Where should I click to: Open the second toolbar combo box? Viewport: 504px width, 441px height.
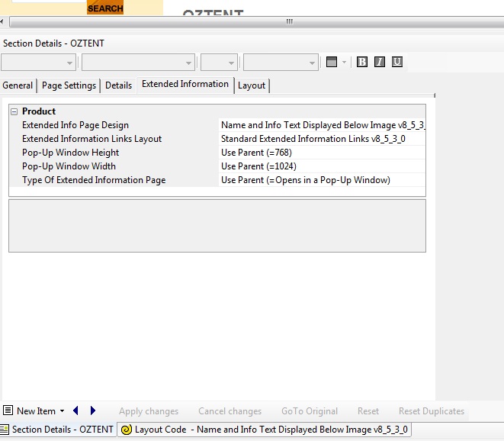tap(138, 63)
